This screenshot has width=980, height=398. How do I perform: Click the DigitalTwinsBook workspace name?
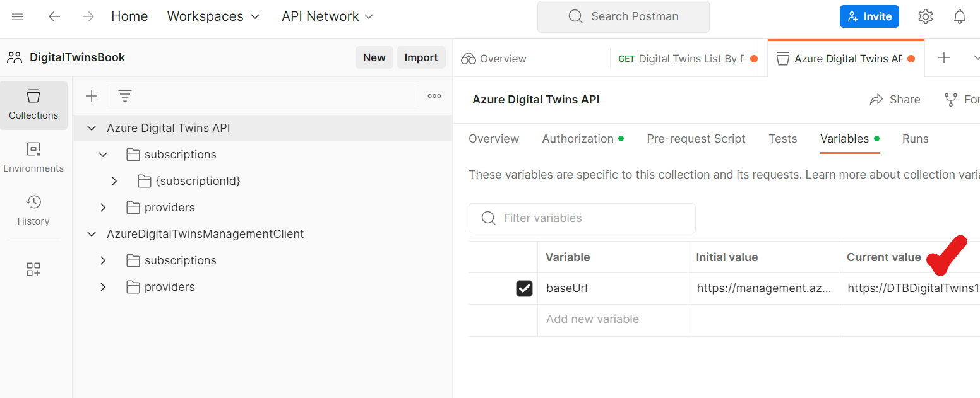pos(77,57)
